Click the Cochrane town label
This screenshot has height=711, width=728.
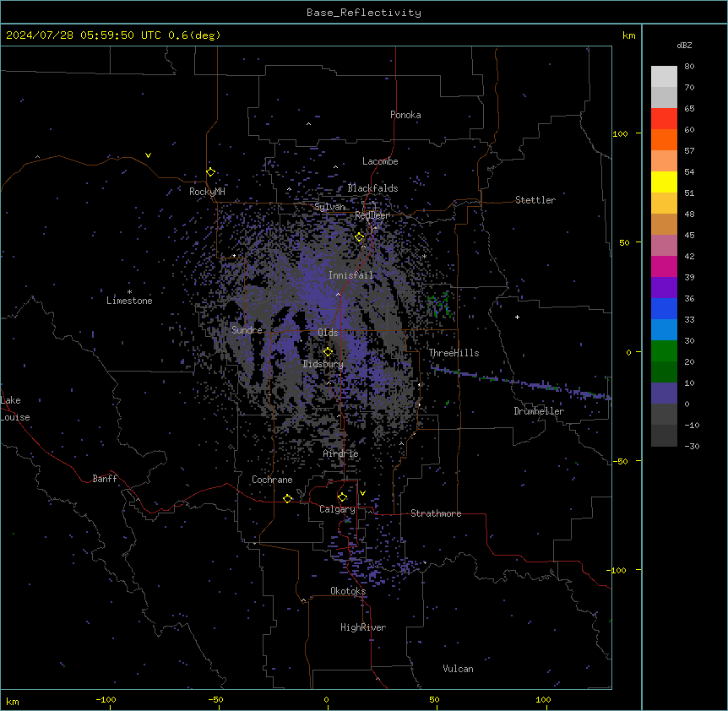[272, 480]
